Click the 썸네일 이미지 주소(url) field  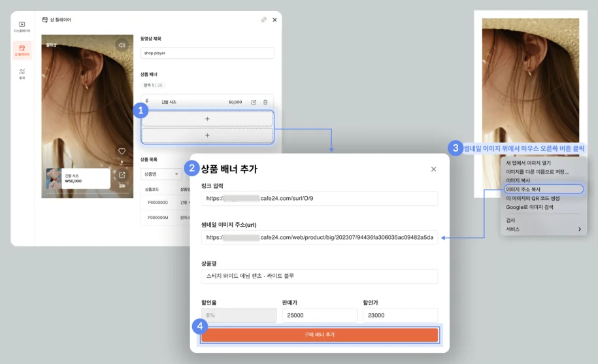tap(320, 237)
